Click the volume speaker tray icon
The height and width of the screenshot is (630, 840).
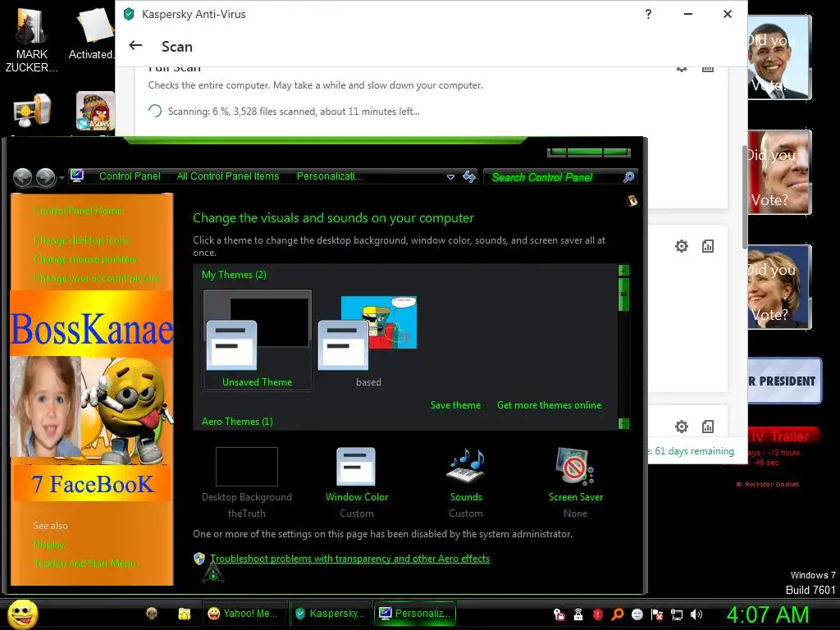coord(696,614)
